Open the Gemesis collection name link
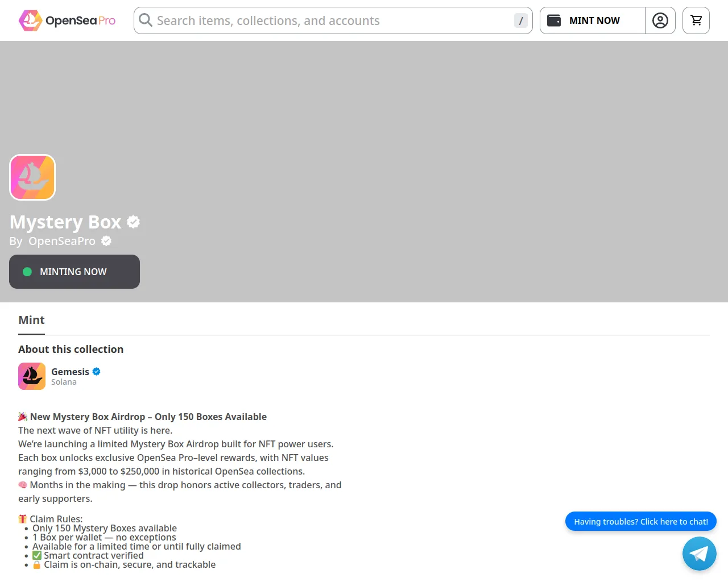Image resolution: width=728 pixels, height=582 pixels. pyautogui.click(x=70, y=372)
